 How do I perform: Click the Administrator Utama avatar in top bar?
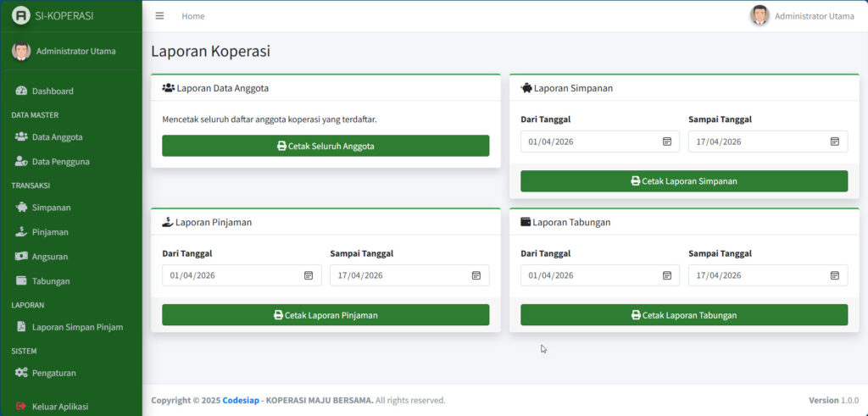coord(759,16)
